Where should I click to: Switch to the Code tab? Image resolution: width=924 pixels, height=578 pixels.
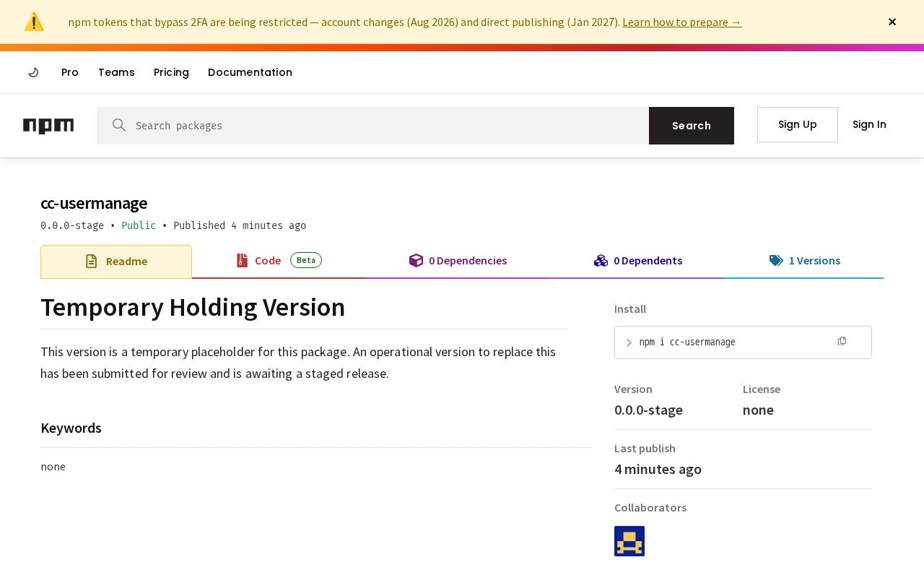point(279,261)
